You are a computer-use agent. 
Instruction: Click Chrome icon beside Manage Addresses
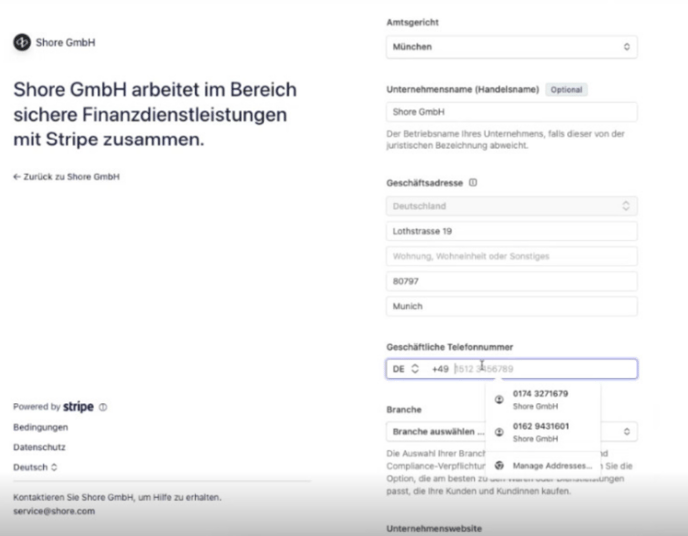[x=498, y=466]
